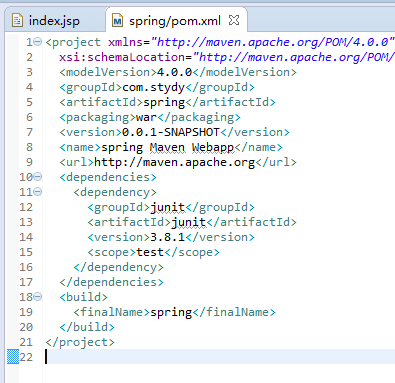The width and height of the screenshot is (395, 383).
Task: Click the finalName value spring on line 19
Action: pos(171,312)
